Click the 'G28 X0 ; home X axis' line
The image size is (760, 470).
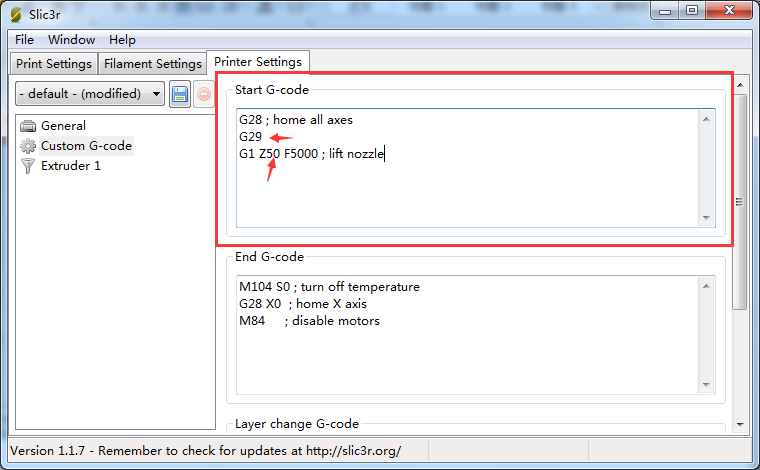pyautogui.click(x=303, y=304)
